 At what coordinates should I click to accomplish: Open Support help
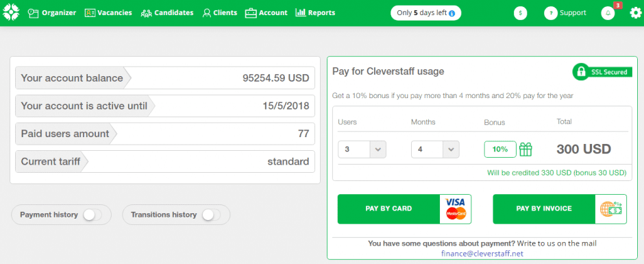coord(565,13)
